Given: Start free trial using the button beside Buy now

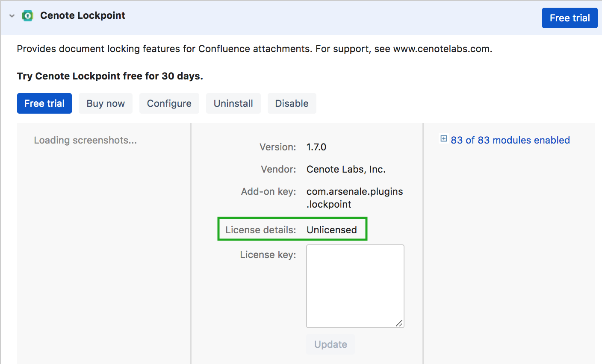Looking at the screenshot, I should tap(44, 103).
